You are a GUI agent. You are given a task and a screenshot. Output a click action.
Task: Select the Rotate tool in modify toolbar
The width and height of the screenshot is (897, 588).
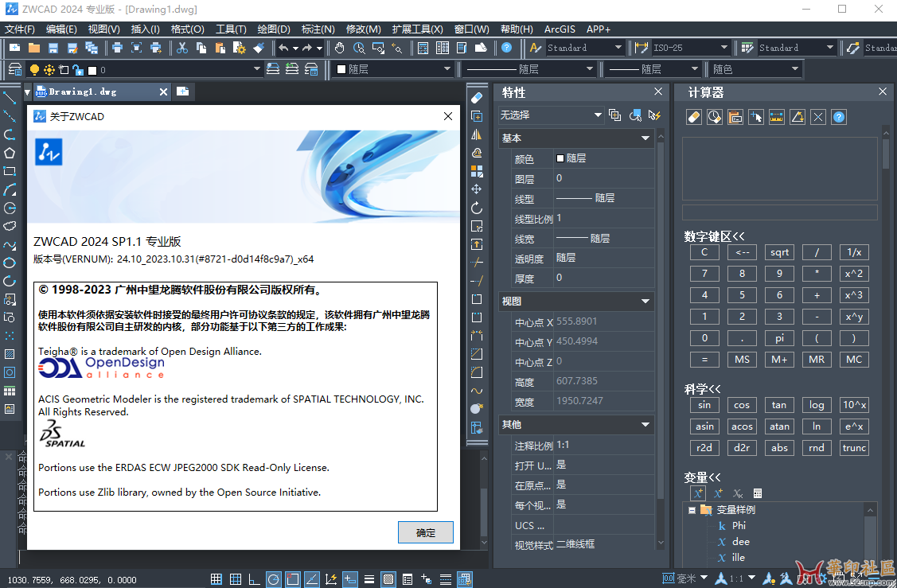(x=477, y=208)
